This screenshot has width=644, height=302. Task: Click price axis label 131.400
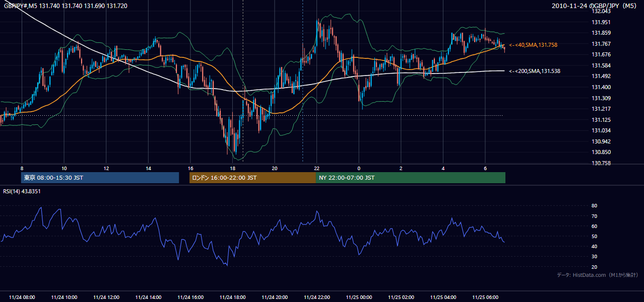click(601, 88)
